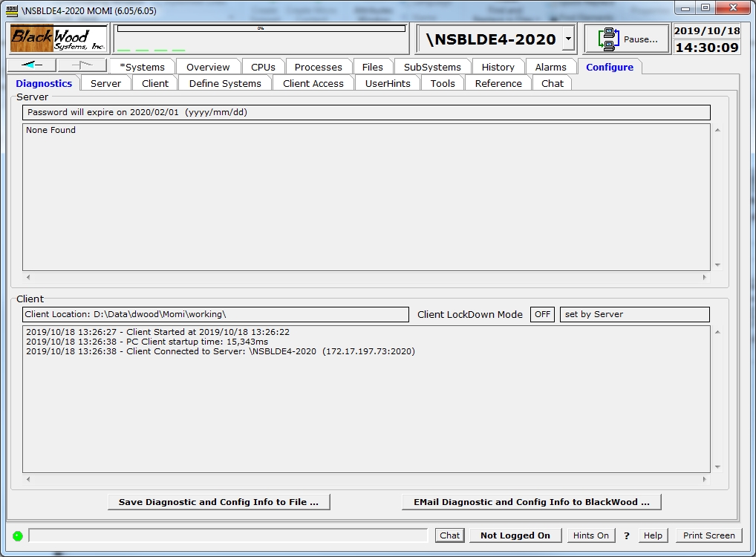This screenshot has width=756, height=557.
Task: EMail Diagnostic and Config Info to BlackWood
Action: click(531, 502)
